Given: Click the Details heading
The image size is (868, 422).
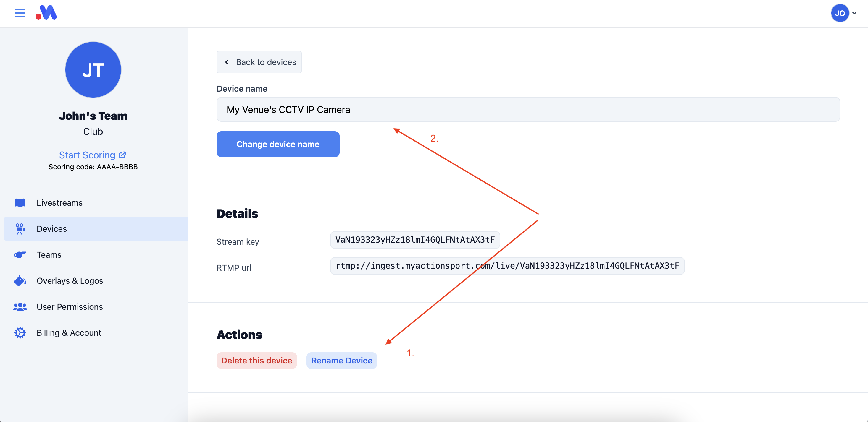Looking at the screenshot, I should click(x=237, y=213).
